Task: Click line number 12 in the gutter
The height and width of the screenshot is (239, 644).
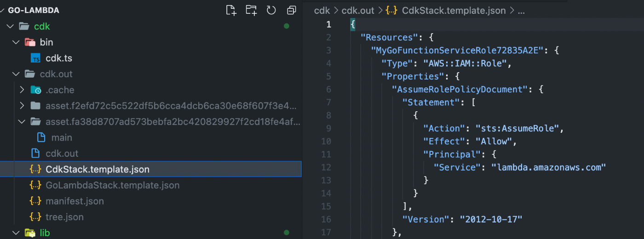Action: [x=326, y=167]
